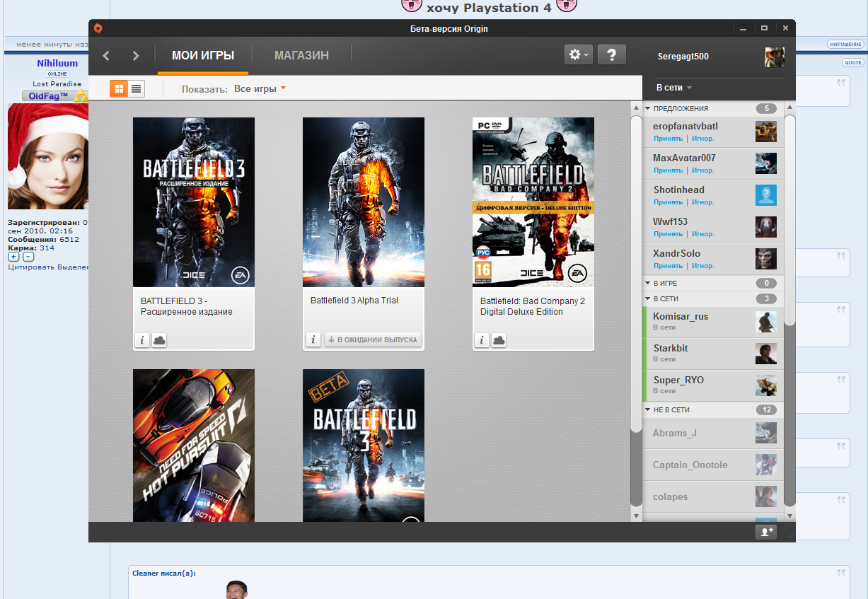Collapse the Не в сети friends group
Screen dimensions: 868x599
pyautogui.click(x=648, y=410)
